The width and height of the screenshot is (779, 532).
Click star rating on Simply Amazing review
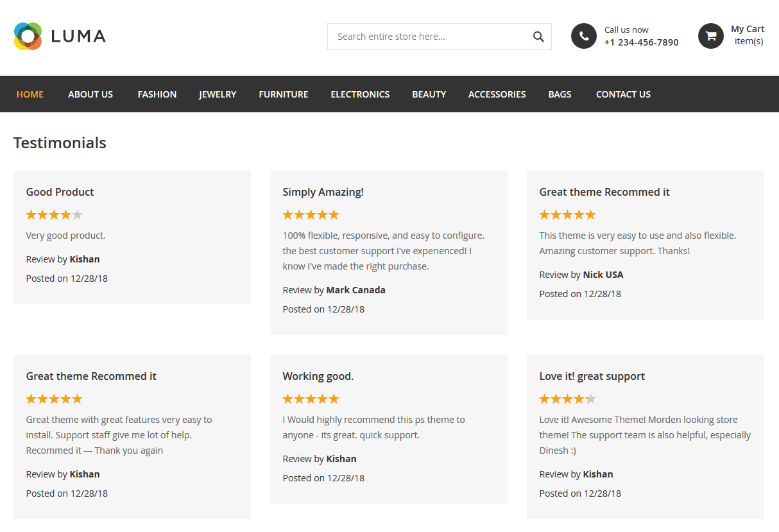(x=311, y=215)
